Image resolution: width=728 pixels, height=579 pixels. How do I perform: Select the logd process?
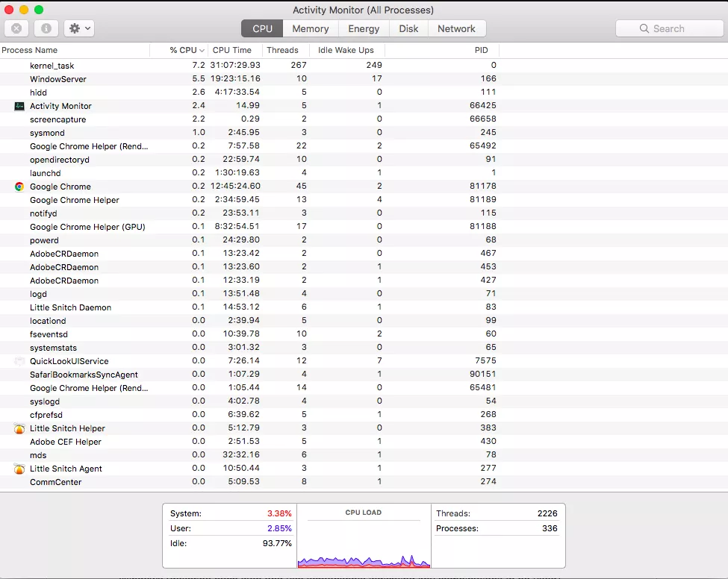point(364,294)
